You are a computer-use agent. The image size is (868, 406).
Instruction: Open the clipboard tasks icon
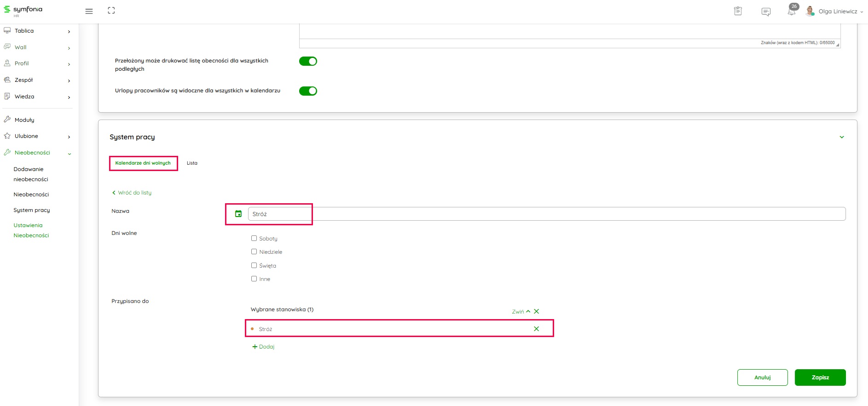click(x=738, y=11)
